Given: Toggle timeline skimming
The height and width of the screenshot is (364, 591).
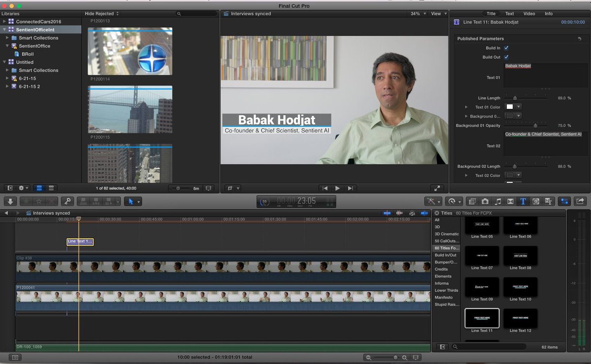Looking at the screenshot, I should click(x=387, y=213).
